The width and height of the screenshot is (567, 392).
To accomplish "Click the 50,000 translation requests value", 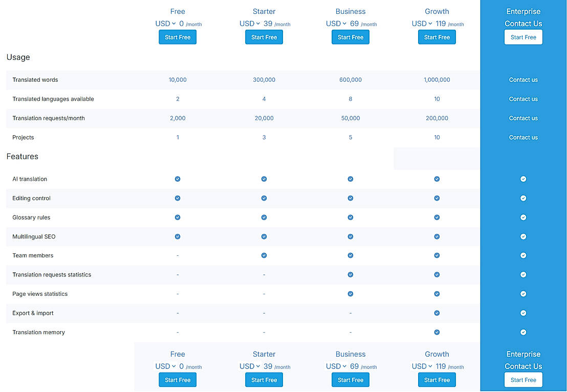I will (351, 118).
